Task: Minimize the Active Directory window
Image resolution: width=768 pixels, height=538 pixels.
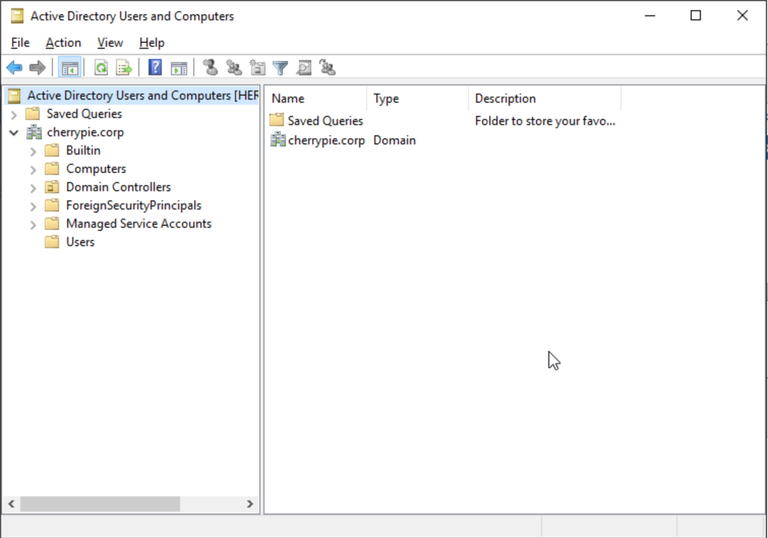Action: coord(649,16)
